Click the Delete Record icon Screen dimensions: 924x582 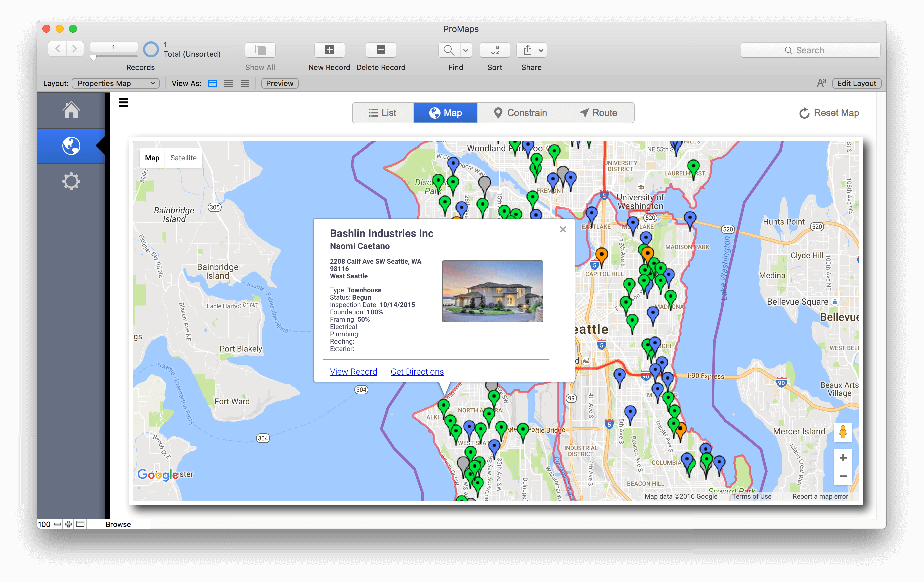tap(381, 50)
